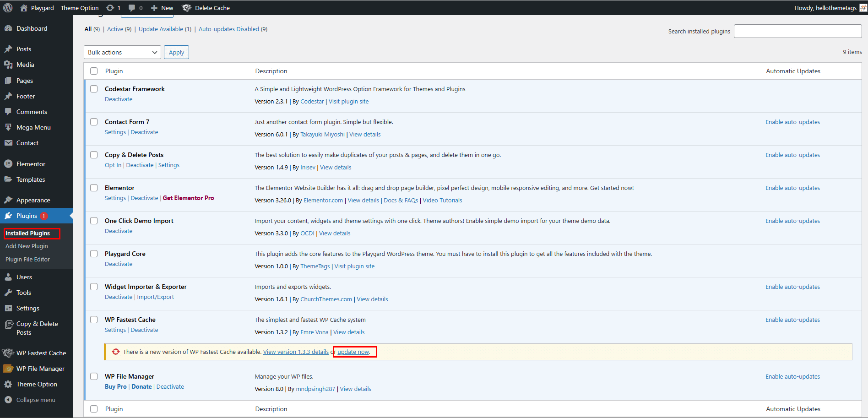Click the updates refresh icon in admin bar
Image resolution: width=868 pixels, height=418 pixels.
(x=110, y=8)
